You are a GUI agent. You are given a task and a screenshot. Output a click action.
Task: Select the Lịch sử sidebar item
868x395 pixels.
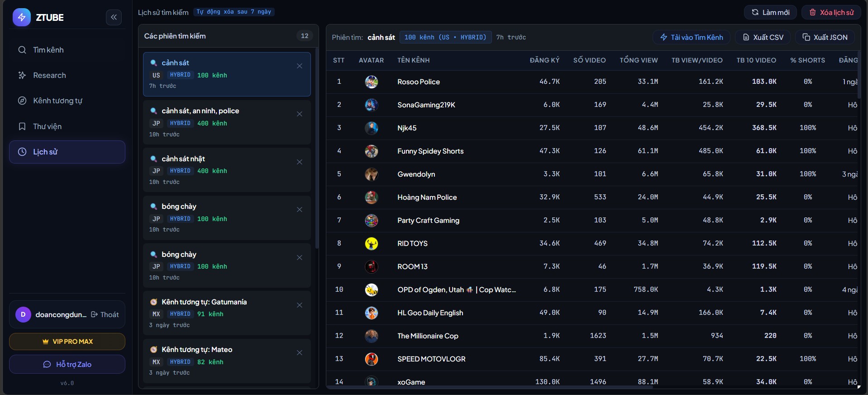pyautogui.click(x=67, y=152)
